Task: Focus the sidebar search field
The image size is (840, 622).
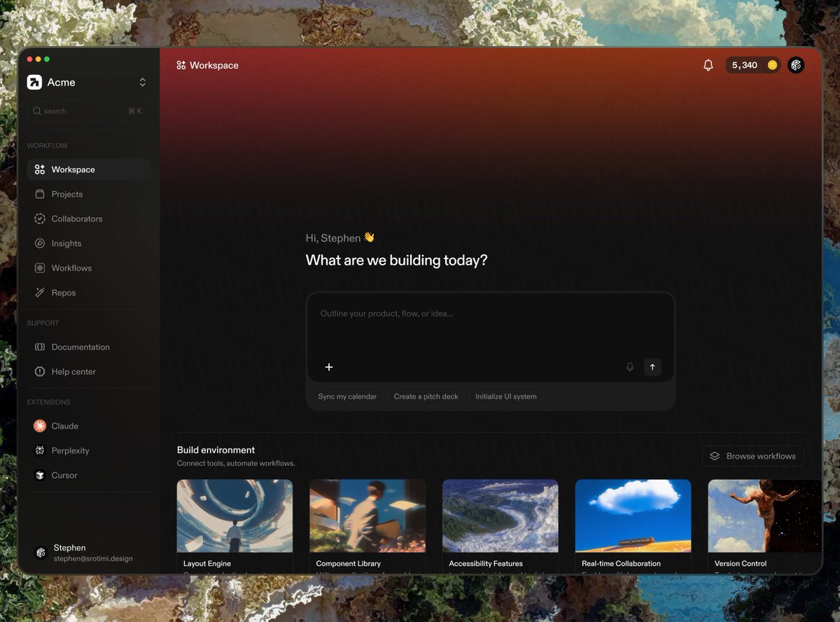Action: [x=89, y=111]
